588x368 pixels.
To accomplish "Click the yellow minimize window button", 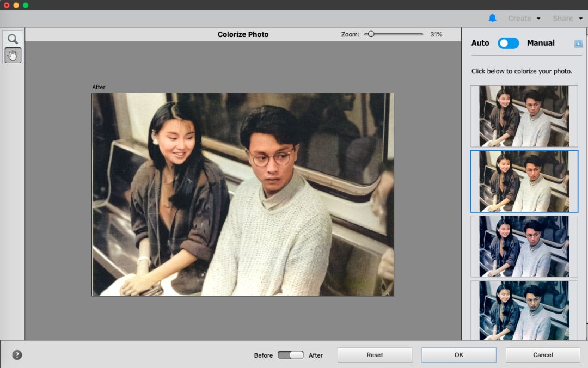I will click(x=16, y=5).
